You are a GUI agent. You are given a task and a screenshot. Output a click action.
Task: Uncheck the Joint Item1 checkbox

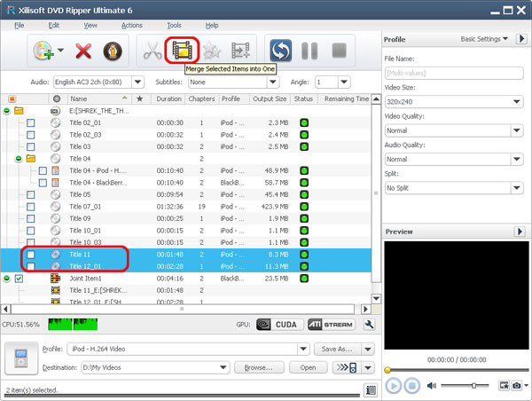19,279
